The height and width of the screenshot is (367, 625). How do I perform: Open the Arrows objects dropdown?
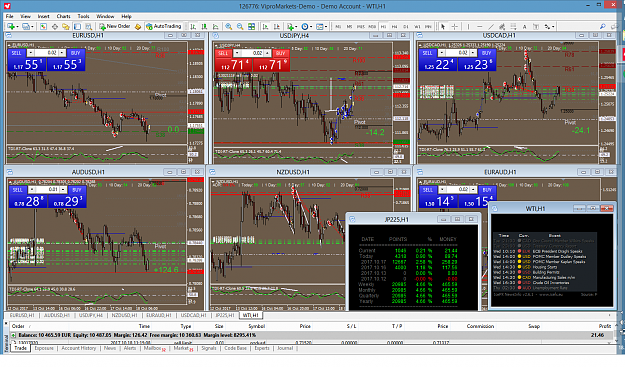(549, 26)
